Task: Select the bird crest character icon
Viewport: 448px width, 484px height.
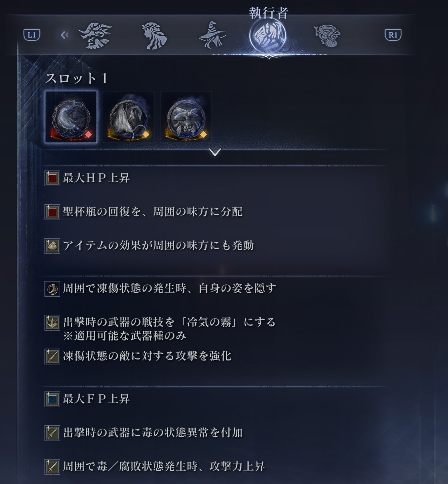Action: (95, 36)
